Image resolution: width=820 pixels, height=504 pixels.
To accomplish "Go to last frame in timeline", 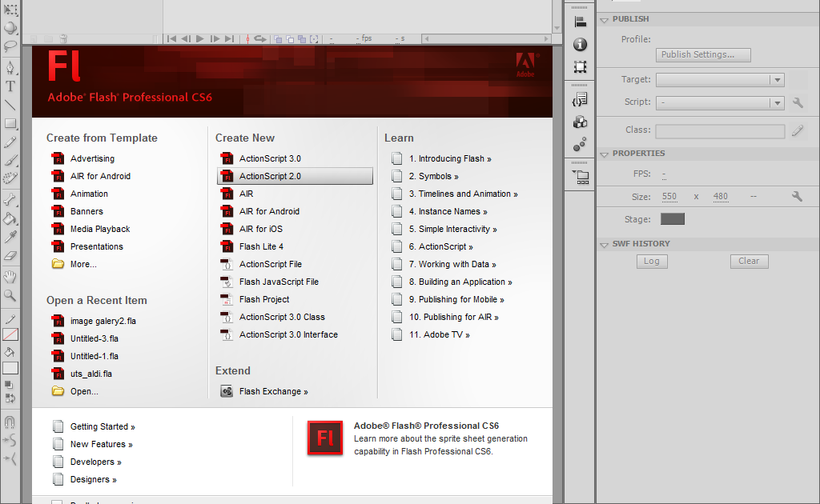I will (229, 38).
